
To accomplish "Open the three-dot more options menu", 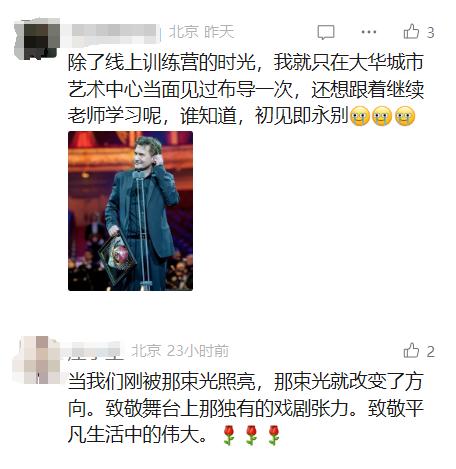I will (369, 32).
